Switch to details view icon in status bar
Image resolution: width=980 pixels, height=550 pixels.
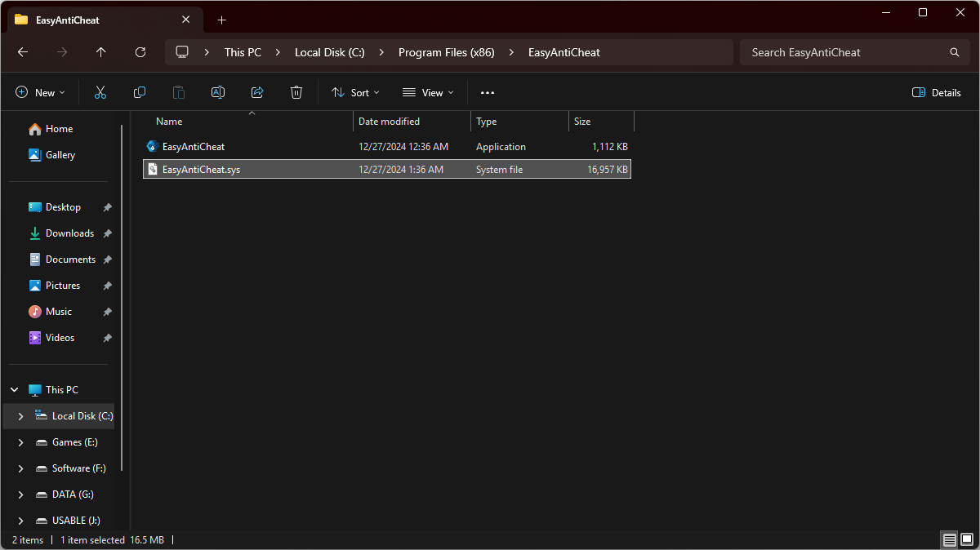pyautogui.click(x=949, y=540)
